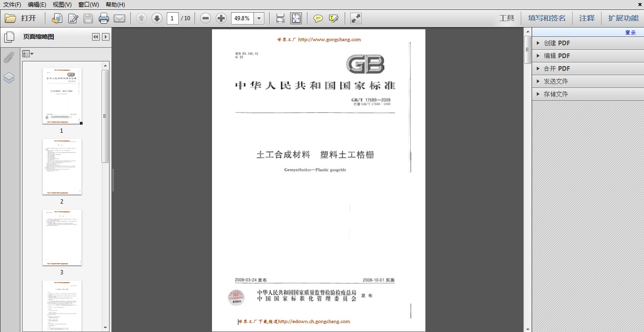Click the close document X button

pos(639,4)
